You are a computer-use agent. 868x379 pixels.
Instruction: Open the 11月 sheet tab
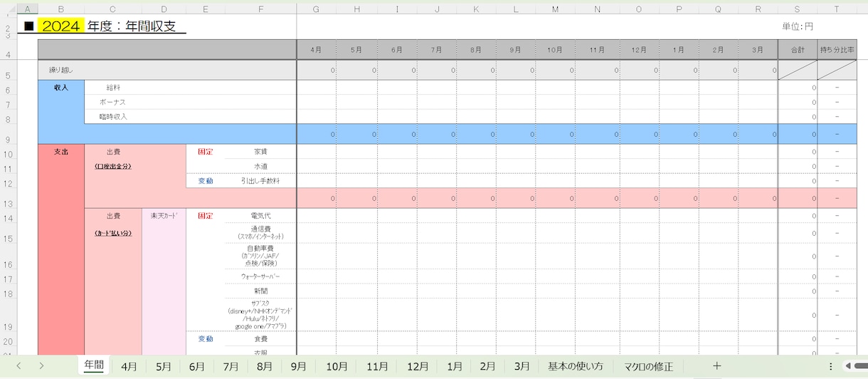(377, 366)
